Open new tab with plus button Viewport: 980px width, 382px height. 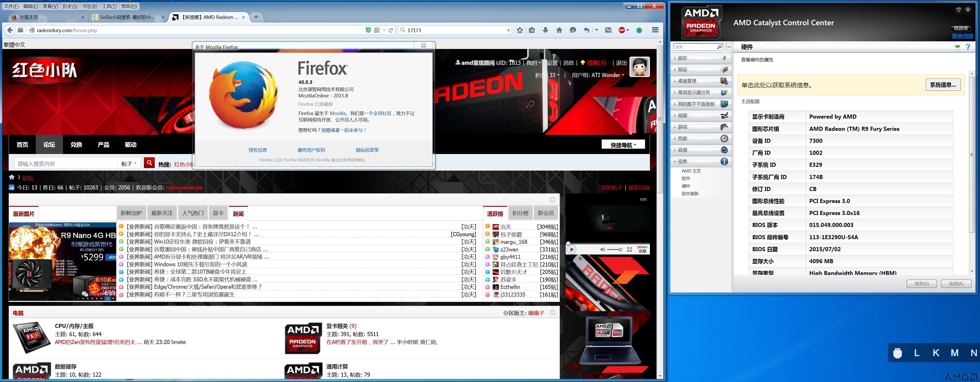pos(256,17)
